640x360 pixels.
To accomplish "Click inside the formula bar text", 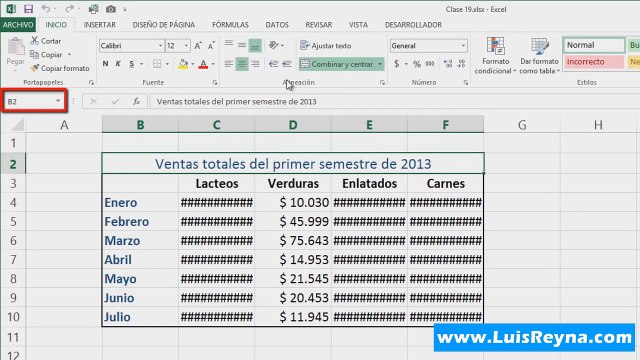I will (236, 101).
